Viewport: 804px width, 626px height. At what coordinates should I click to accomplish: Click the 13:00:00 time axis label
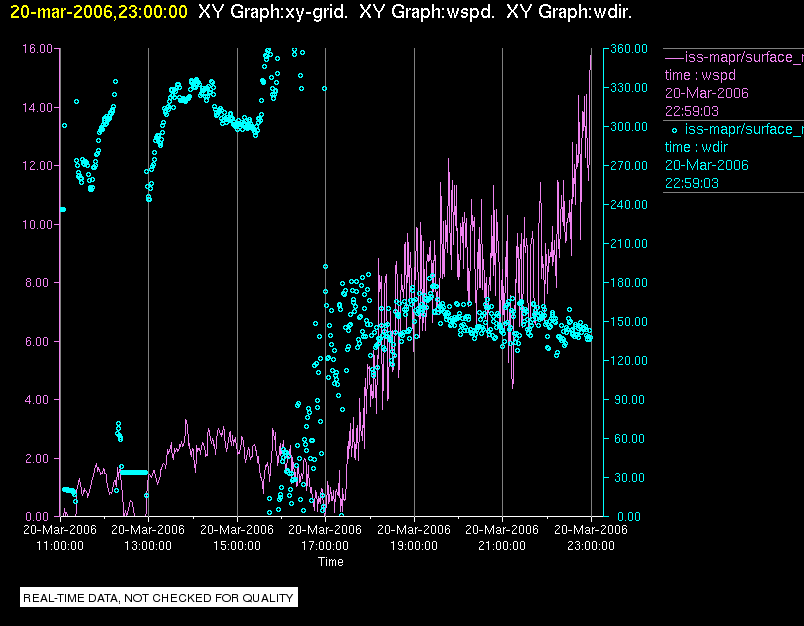(x=148, y=546)
